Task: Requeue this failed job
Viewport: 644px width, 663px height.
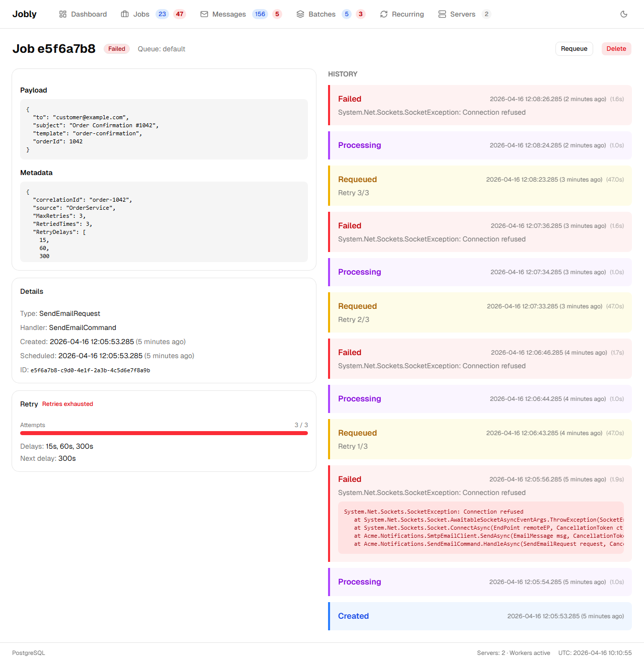Action: pyautogui.click(x=574, y=49)
